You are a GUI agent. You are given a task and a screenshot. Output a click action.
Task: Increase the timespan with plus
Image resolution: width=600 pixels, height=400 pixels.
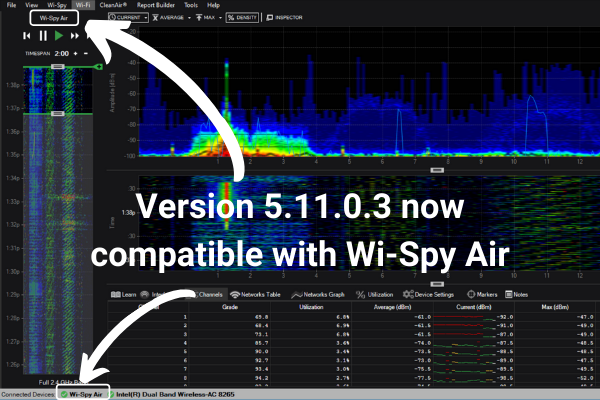[75, 54]
